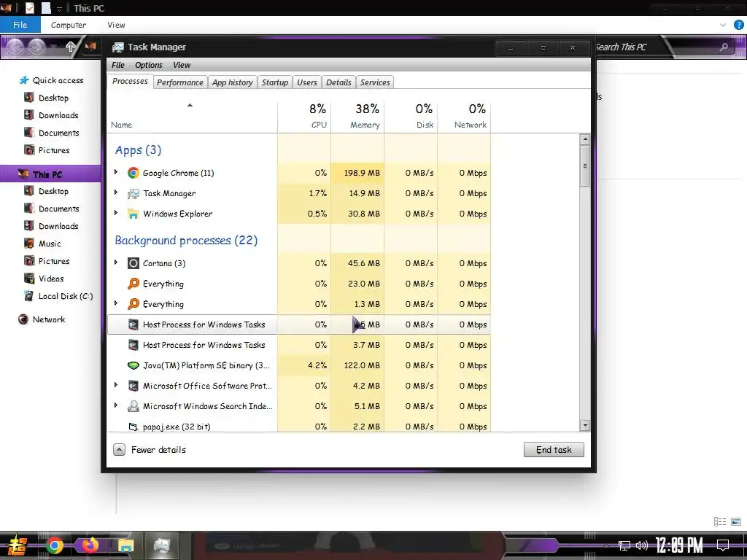This screenshot has width=747, height=560.
Task: Open the Start menu button
Action: [18, 546]
